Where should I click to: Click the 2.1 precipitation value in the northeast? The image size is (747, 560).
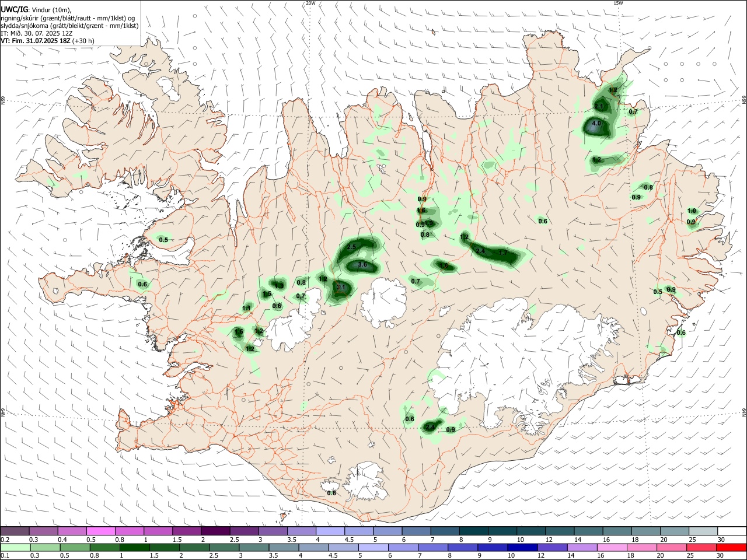[599, 106]
